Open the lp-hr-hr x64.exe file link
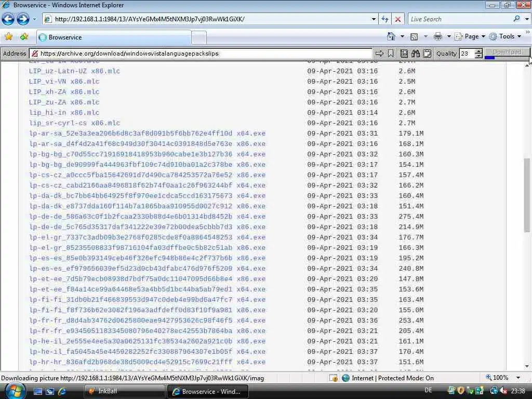532x399 pixels. pyautogui.click(x=147, y=362)
